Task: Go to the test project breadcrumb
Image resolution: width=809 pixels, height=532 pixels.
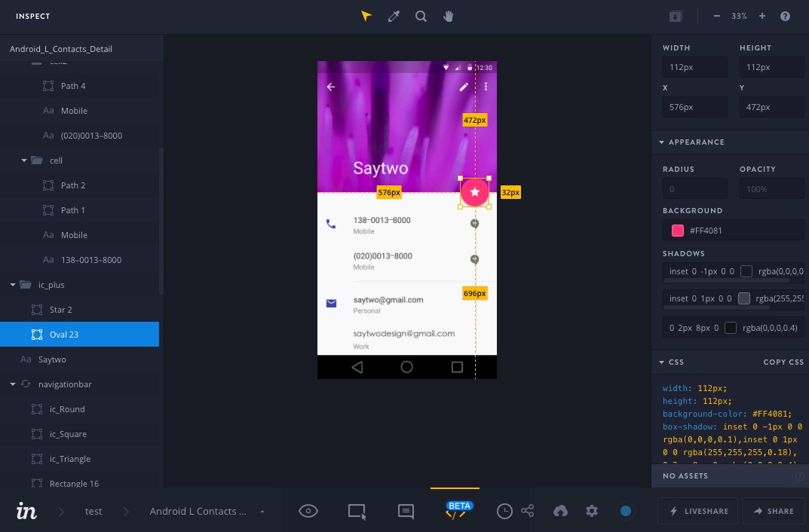Action: pyautogui.click(x=93, y=512)
